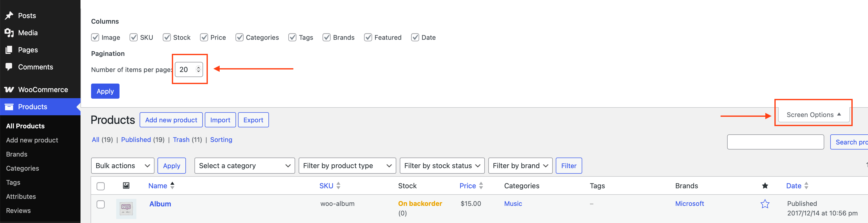Open Filter by product type dropdown
The image size is (868, 223).
(x=347, y=166)
